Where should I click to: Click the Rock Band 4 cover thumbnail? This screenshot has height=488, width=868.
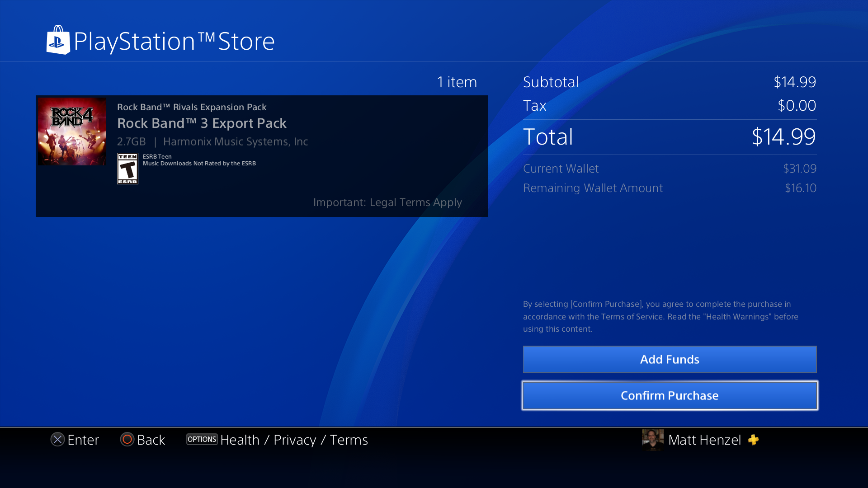pyautogui.click(x=72, y=131)
